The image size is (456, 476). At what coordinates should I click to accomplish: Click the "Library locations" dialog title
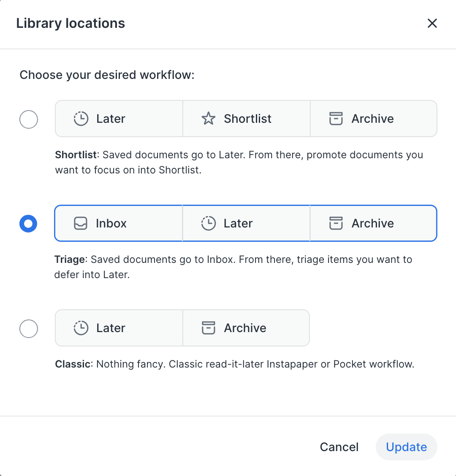click(x=71, y=23)
